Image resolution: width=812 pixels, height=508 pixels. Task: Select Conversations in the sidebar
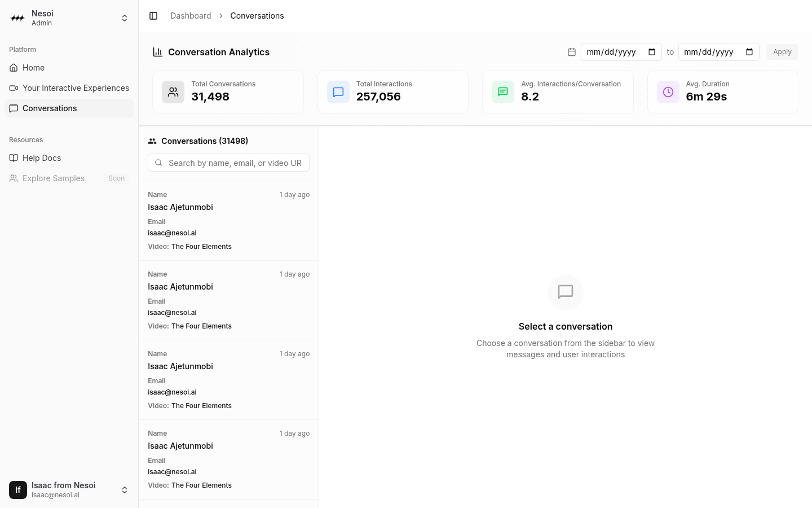coord(50,108)
